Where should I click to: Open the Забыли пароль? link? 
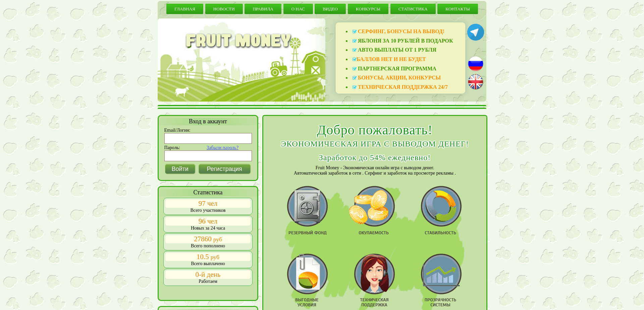pos(222,147)
